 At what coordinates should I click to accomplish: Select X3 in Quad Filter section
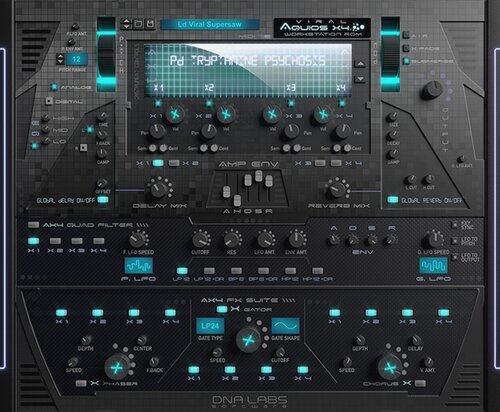click(x=77, y=241)
